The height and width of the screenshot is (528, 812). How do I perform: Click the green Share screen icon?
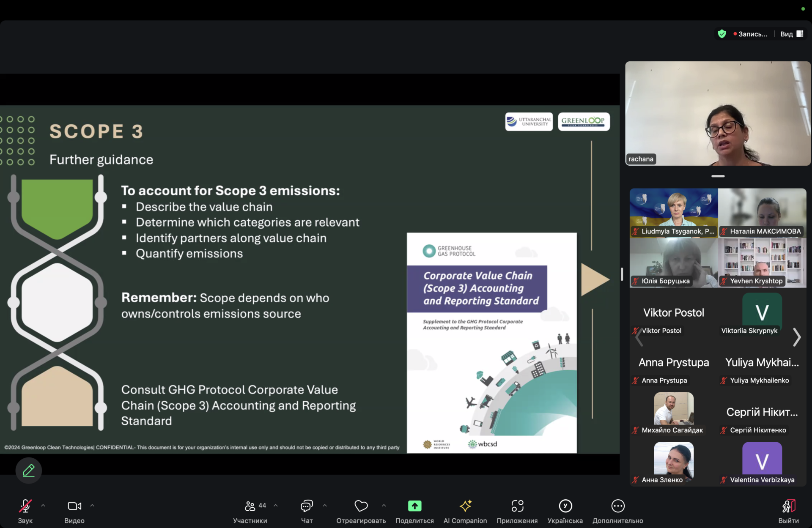414,506
